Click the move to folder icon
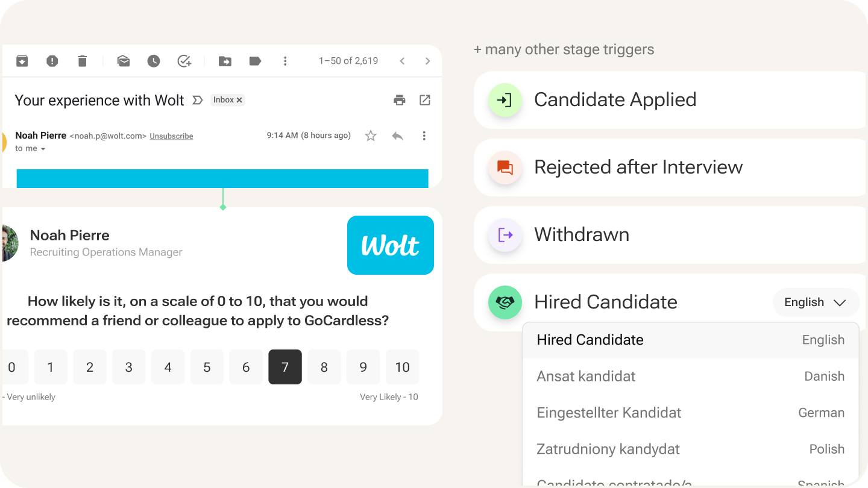The width and height of the screenshot is (868, 488). pyautogui.click(x=225, y=61)
